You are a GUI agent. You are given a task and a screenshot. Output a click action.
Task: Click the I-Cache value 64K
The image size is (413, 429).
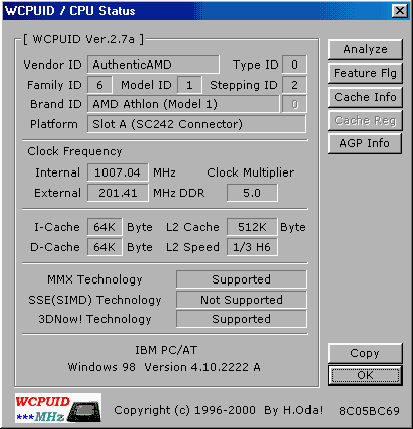point(105,227)
